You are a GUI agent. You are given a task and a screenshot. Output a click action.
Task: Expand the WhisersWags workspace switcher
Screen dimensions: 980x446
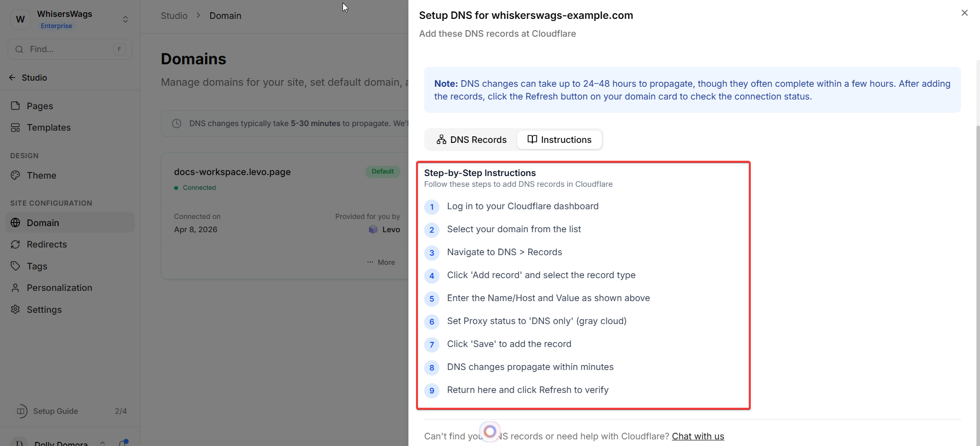point(125,19)
